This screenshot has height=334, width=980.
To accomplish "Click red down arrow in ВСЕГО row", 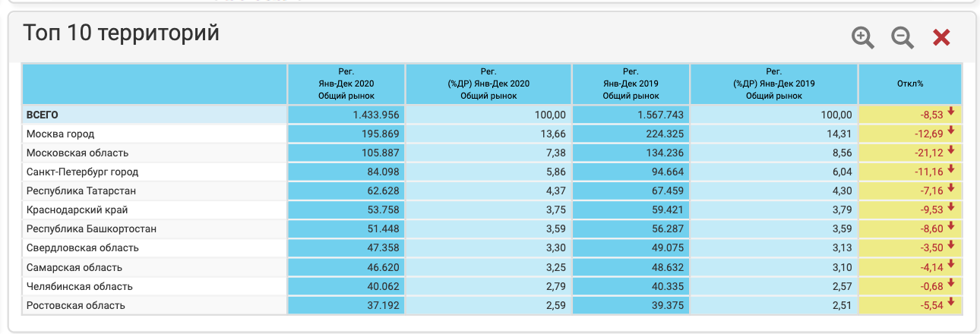I will pos(950,113).
